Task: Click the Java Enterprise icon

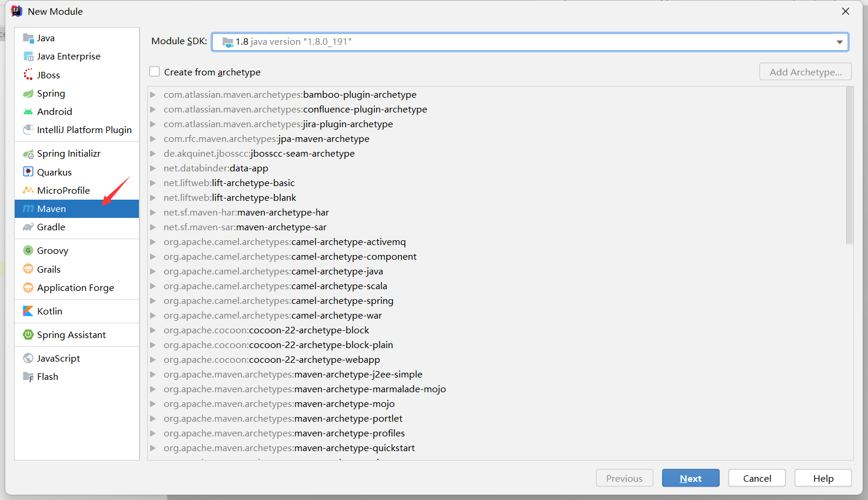Action: point(28,57)
